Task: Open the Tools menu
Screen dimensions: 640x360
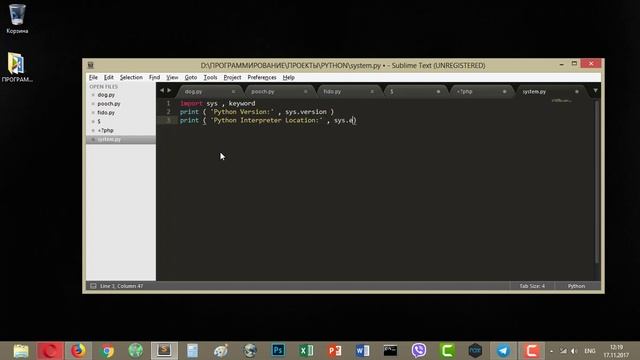Action: 210,78
